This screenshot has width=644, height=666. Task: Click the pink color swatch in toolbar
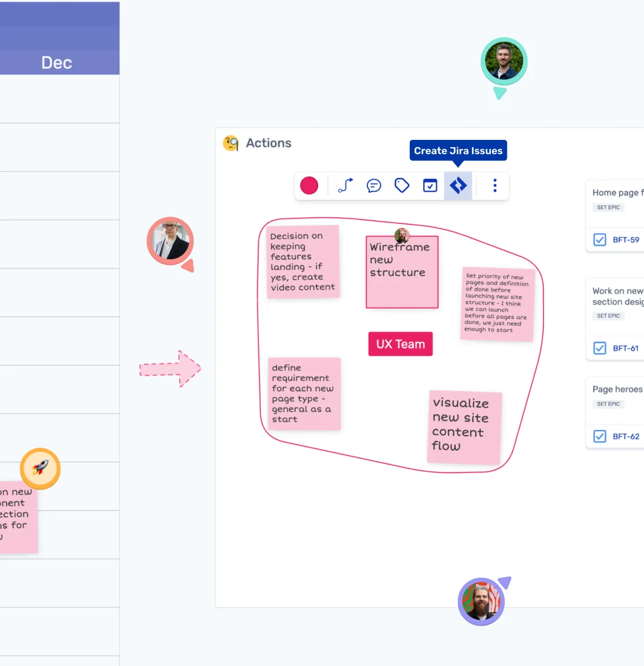309,185
